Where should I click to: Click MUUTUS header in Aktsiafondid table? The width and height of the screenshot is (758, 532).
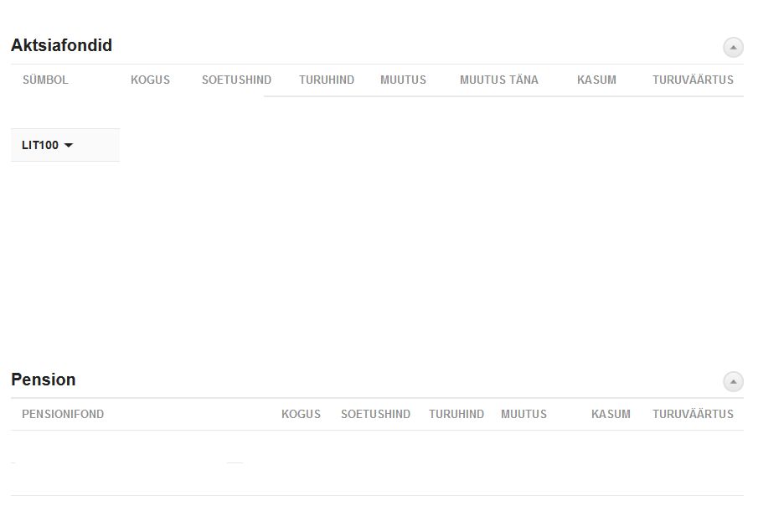coord(403,80)
